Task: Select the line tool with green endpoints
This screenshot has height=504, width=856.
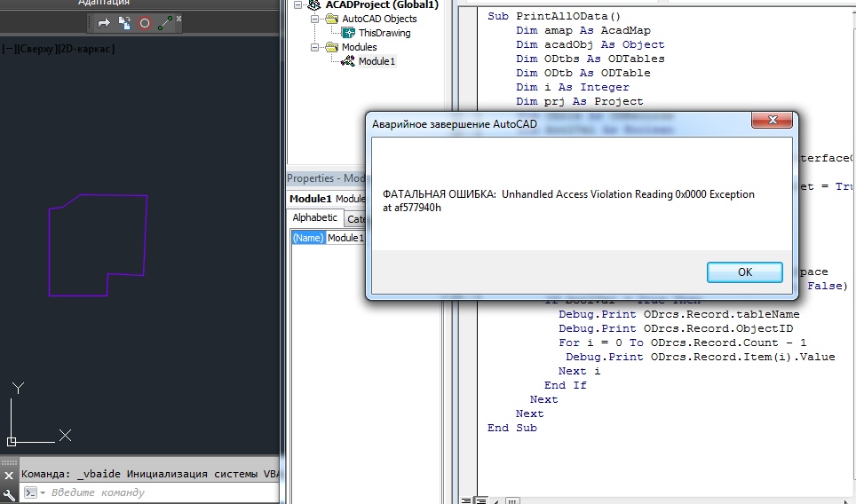Action: tap(165, 23)
